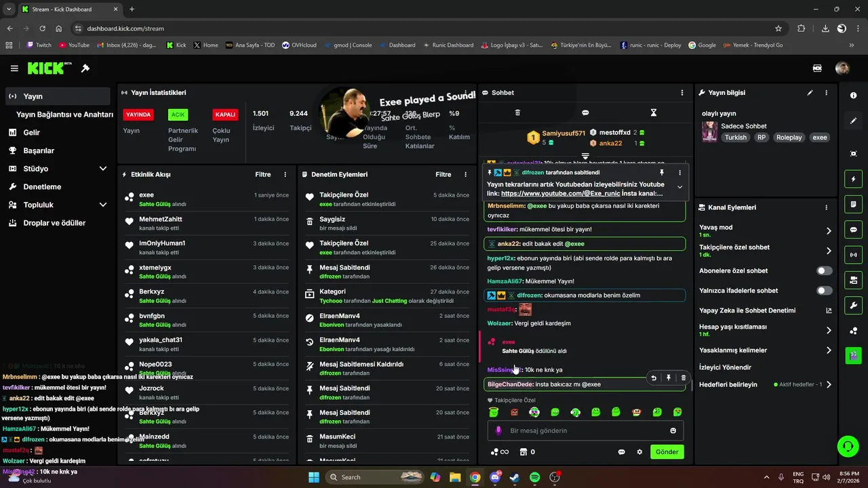Viewport: 868px width, 488px height.
Task: Select Yayın in left sidebar
Action: click(x=57, y=96)
